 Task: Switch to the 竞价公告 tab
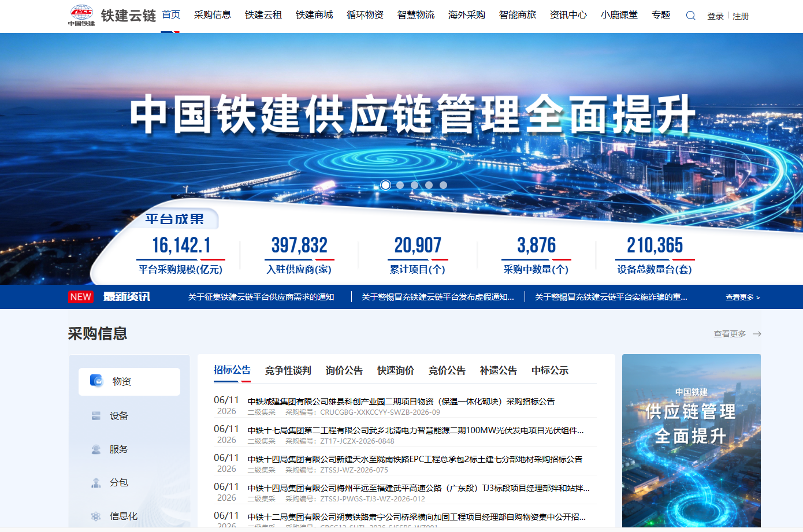tap(447, 370)
